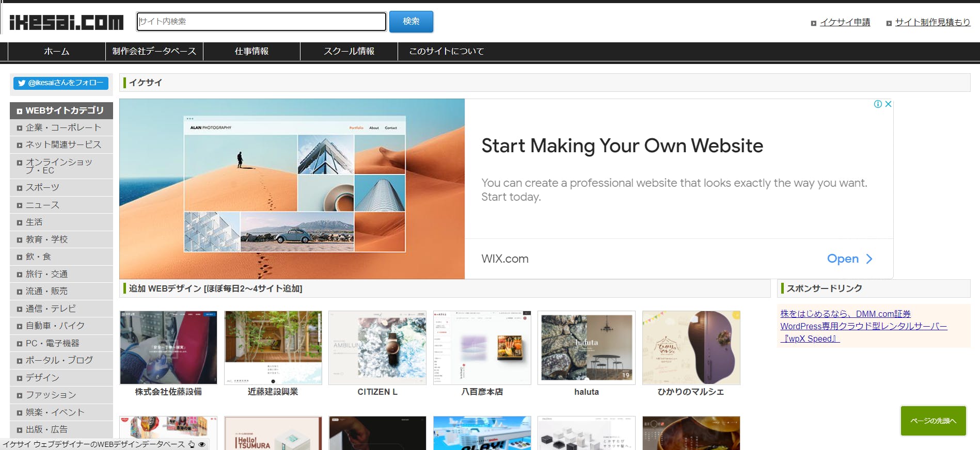This screenshot has height=450, width=980.
Task: Open ひかりのマルシェ site thumbnail
Action: click(691, 348)
